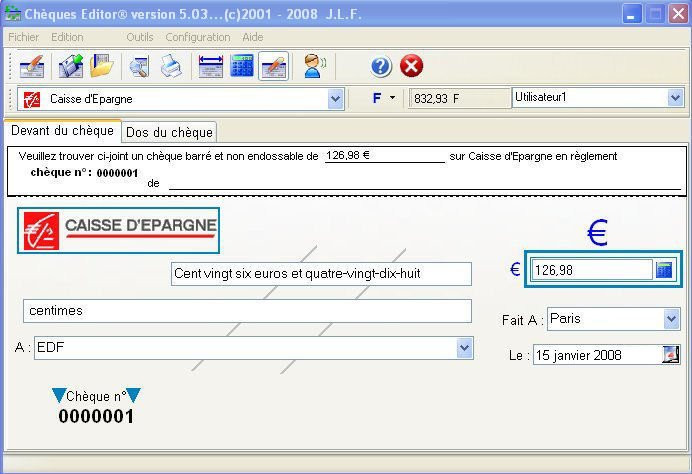This screenshot has height=474, width=692.
Task: Open cheque file with folder icon
Action: coord(102,66)
